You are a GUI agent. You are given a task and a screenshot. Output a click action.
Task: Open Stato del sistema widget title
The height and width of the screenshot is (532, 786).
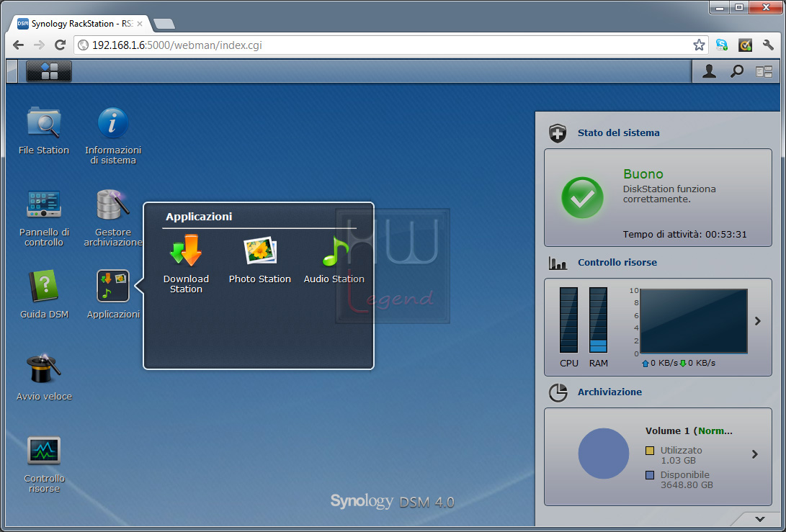619,132
